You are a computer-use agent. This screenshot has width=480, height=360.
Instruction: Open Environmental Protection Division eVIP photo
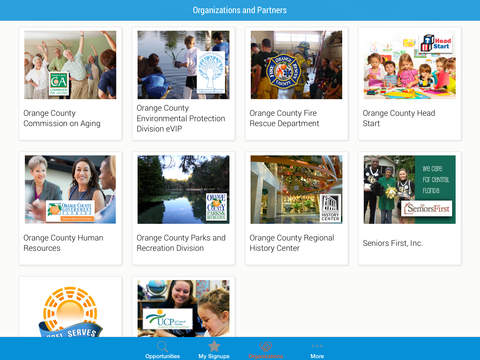[183, 65]
